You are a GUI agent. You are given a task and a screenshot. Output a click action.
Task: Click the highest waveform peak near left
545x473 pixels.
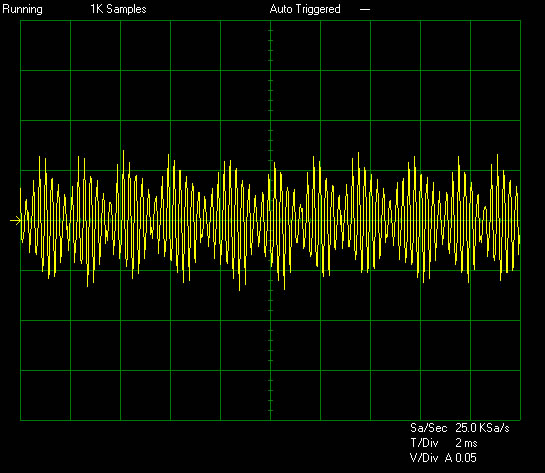(123, 152)
